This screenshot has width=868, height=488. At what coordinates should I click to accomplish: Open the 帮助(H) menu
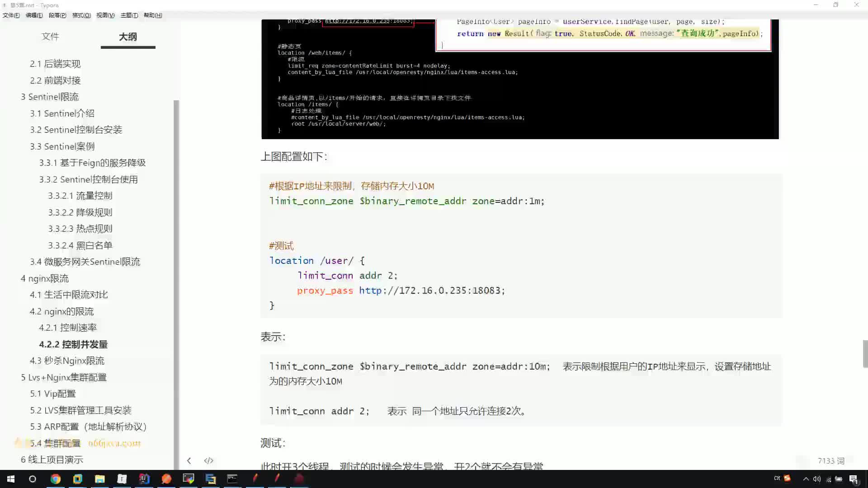[x=153, y=15]
